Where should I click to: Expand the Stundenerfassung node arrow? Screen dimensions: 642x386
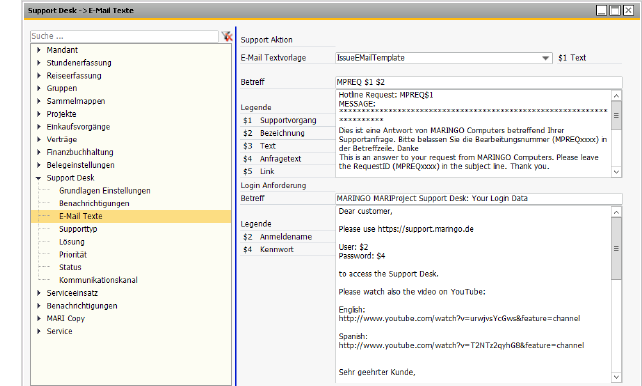coord(39,63)
